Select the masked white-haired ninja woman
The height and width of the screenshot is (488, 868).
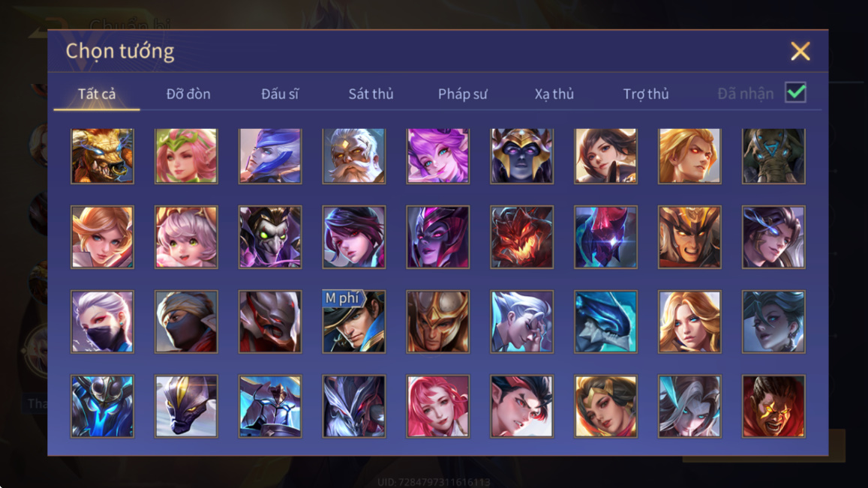click(103, 322)
